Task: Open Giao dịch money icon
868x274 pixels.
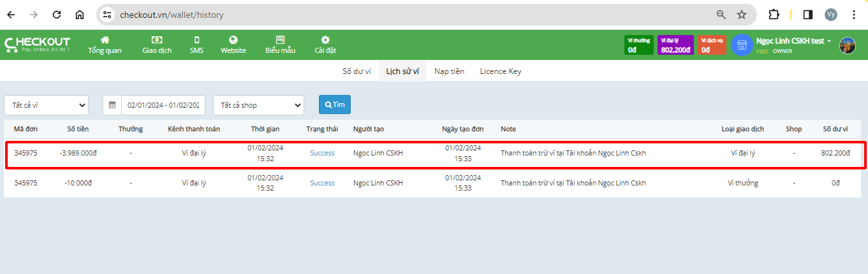Action: point(156,40)
